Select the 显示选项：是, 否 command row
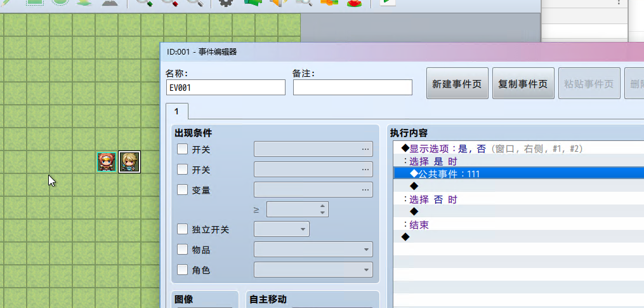This screenshot has width=644, height=308. click(518, 148)
